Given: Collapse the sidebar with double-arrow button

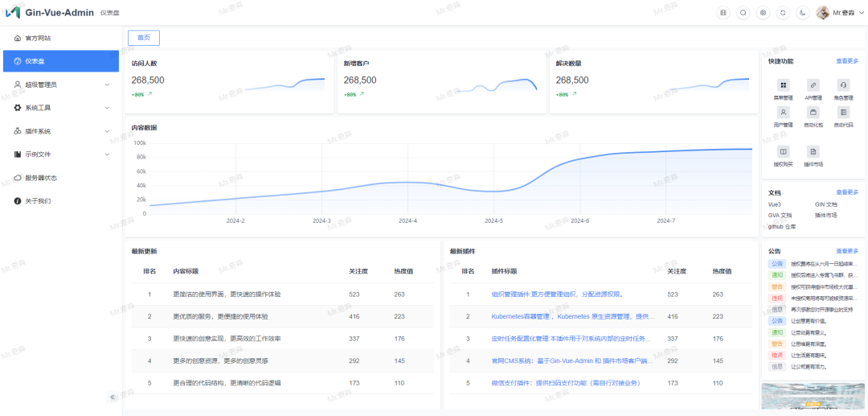Looking at the screenshot, I should [113, 397].
